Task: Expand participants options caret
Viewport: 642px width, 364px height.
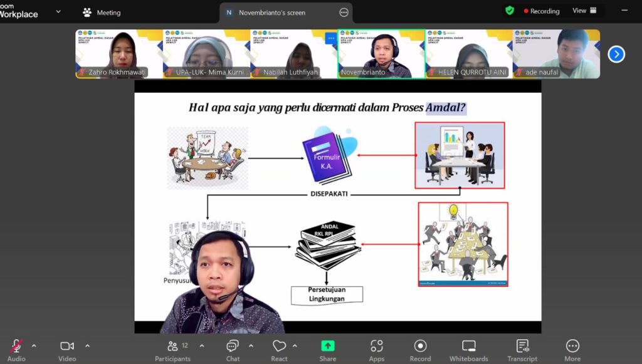Action: pos(202,346)
